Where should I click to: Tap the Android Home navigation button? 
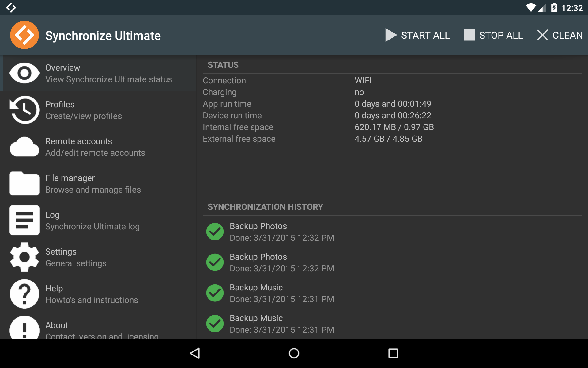click(294, 353)
